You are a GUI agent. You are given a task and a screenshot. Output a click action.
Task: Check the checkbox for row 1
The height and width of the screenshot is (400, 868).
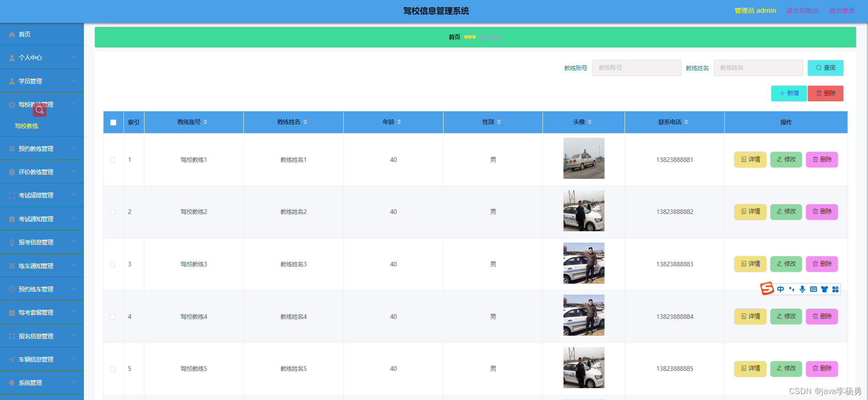pos(113,160)
